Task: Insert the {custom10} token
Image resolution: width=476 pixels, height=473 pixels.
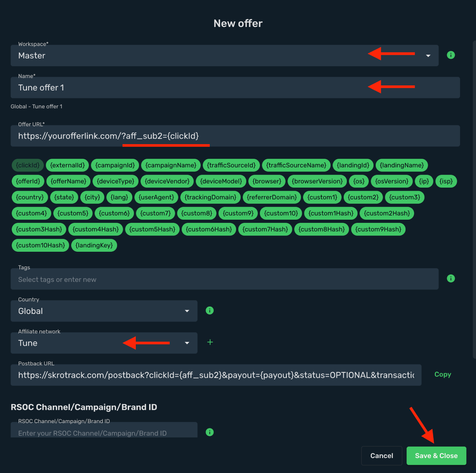Action: (x=281, y=213)
